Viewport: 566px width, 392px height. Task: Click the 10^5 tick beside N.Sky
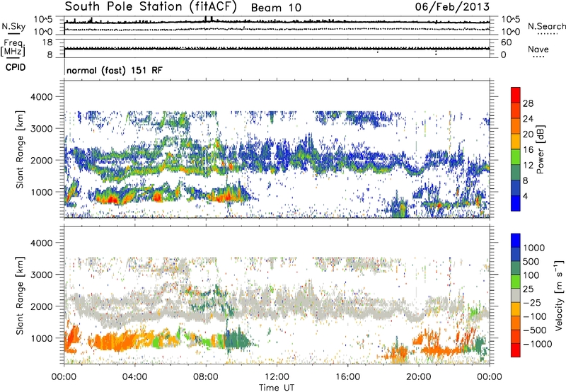pyautogui.click(x=43, y=20)
